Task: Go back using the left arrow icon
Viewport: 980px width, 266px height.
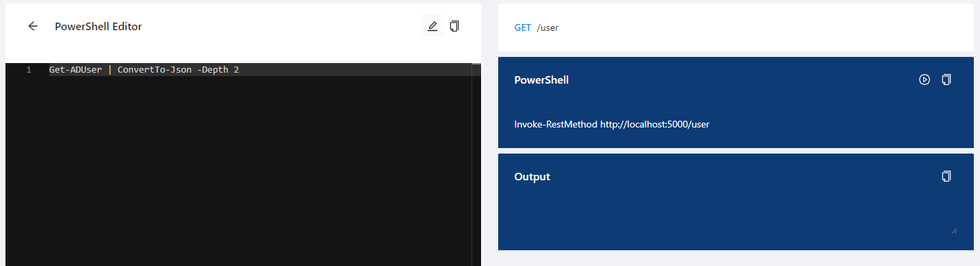Action: click(x=33, y=26)
